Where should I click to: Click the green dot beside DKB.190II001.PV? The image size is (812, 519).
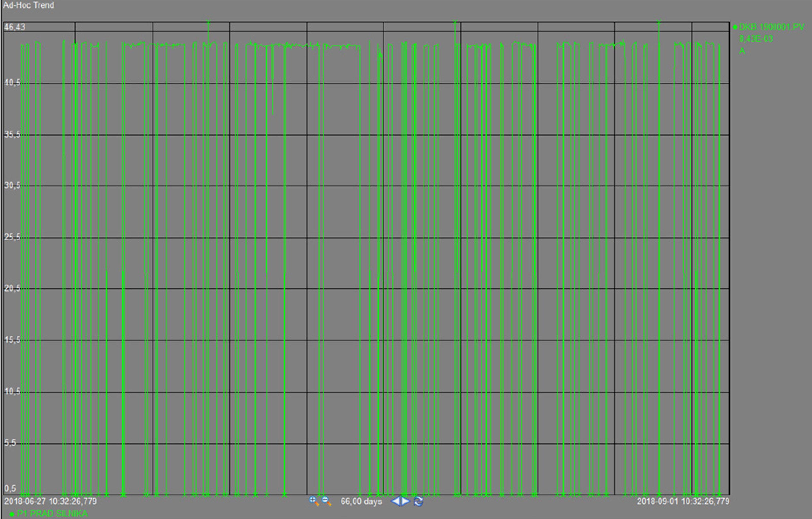(735, 27)
